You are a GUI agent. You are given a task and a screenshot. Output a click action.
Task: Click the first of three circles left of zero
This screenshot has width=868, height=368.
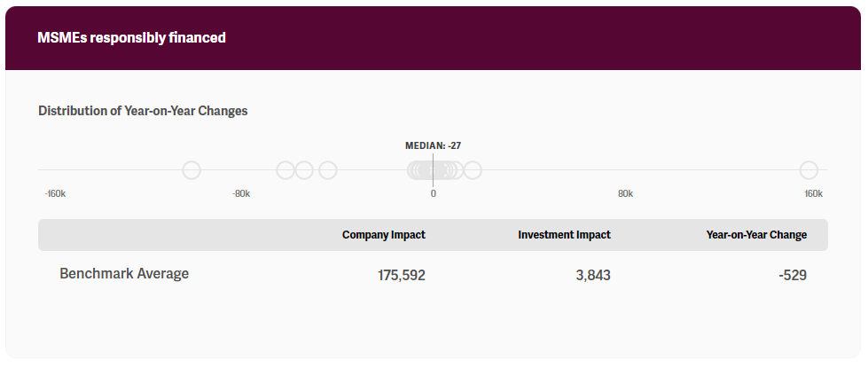[285, 170]
